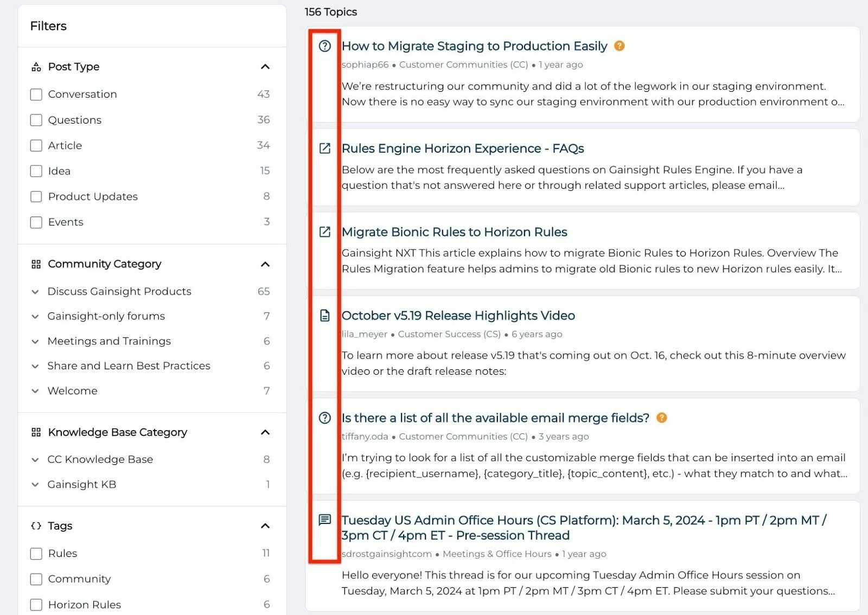
Task: Enable the Events filter checkbox
Action: [36, 222]
